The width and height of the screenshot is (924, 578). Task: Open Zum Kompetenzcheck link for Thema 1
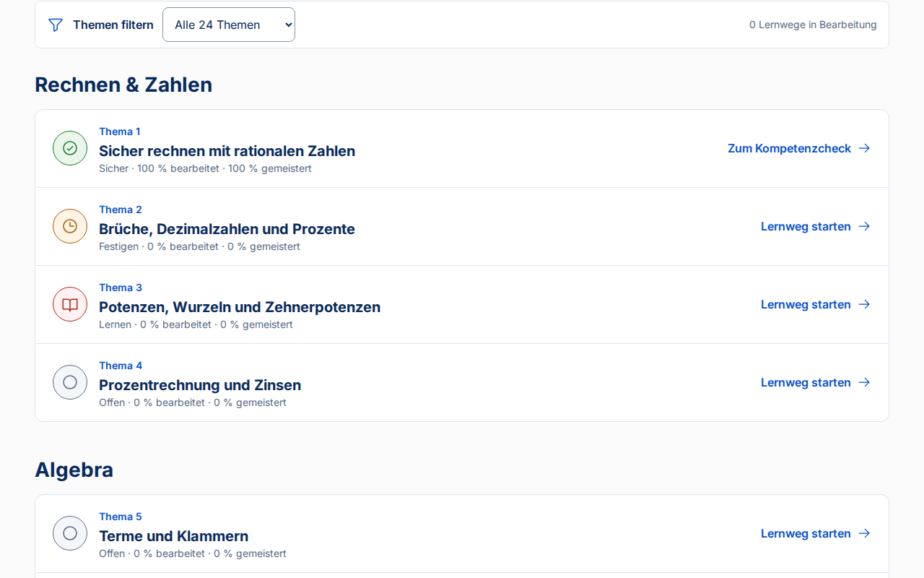tap(799, 148)
